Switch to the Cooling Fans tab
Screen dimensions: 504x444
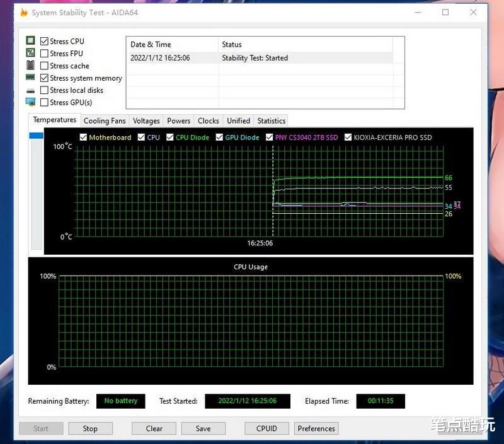[105, 120]
